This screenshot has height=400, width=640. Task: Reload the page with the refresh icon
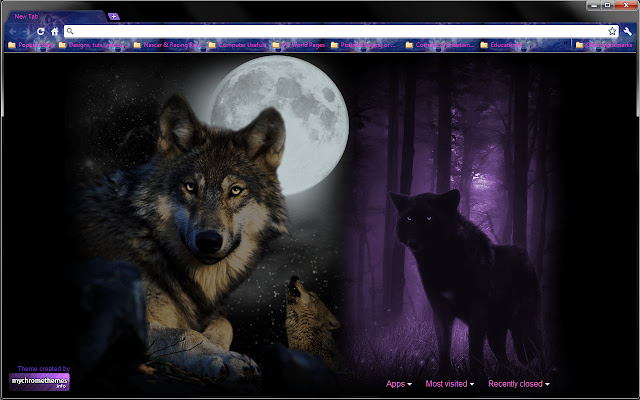[x=40, y=31]
